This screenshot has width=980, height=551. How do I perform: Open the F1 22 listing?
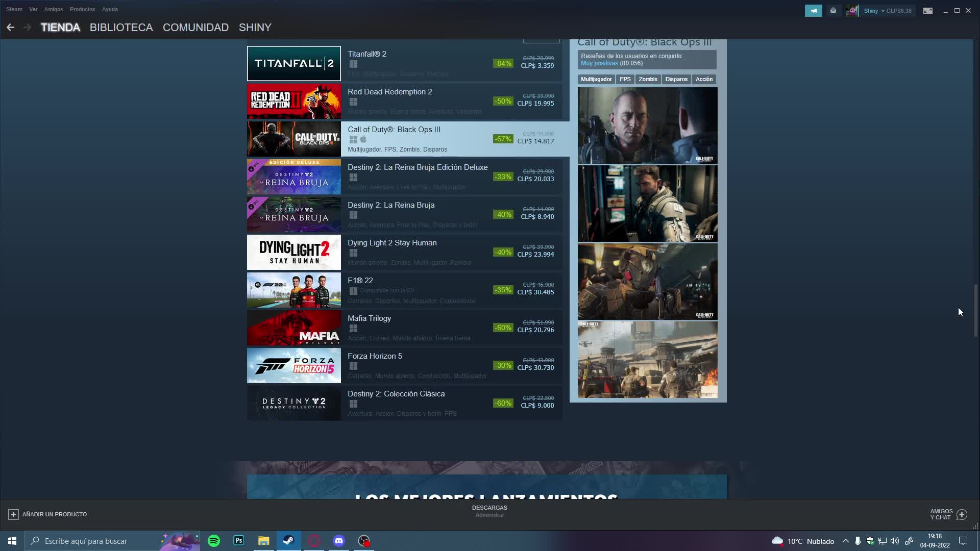[x=404, y=290]
